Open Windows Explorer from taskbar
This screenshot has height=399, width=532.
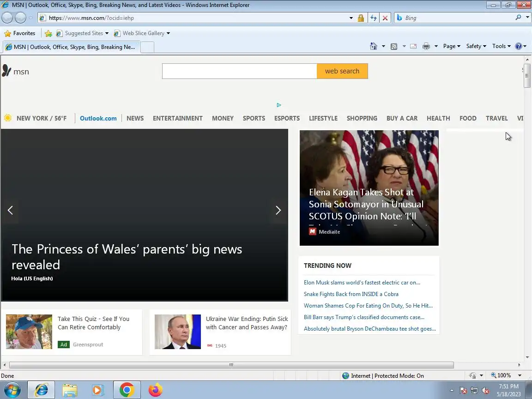click(70, 390)
